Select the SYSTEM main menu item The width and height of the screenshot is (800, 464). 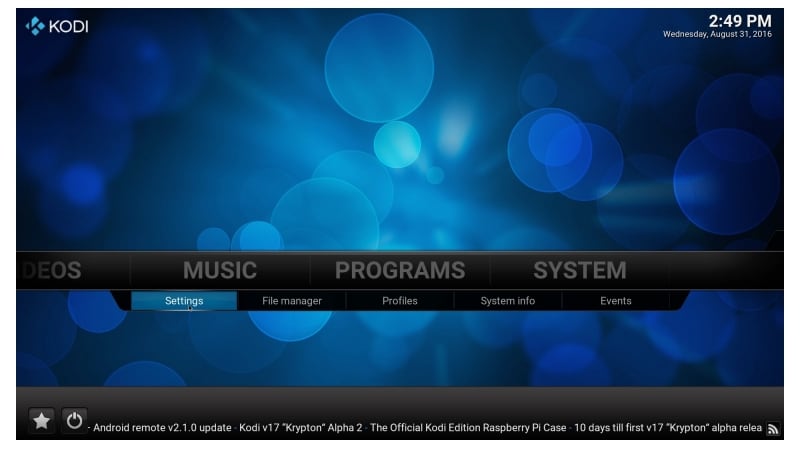point(579,270)
